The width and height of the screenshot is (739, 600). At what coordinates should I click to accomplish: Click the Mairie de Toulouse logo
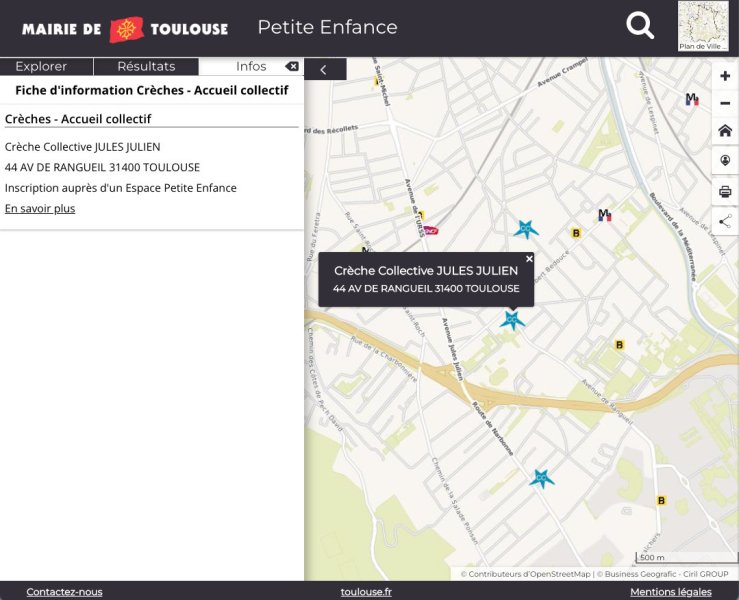(x=125, y=29)
